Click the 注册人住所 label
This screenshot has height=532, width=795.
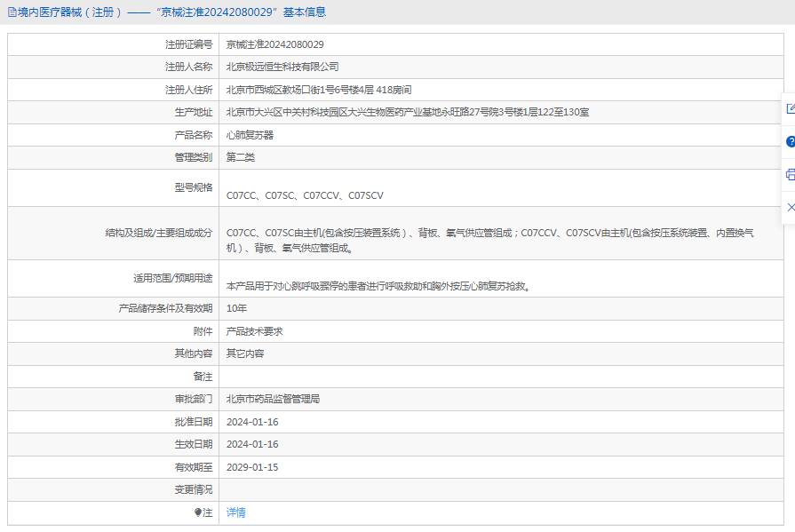pos(188,90)
